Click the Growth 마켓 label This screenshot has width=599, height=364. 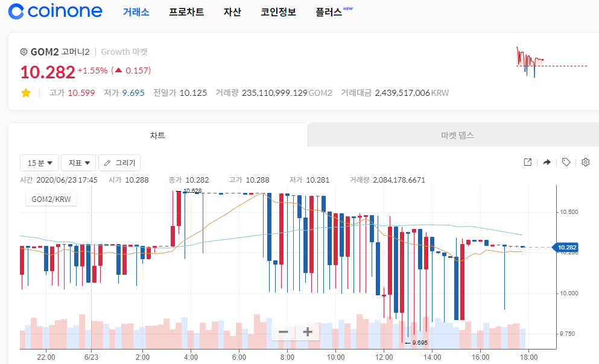coord(124,51)
